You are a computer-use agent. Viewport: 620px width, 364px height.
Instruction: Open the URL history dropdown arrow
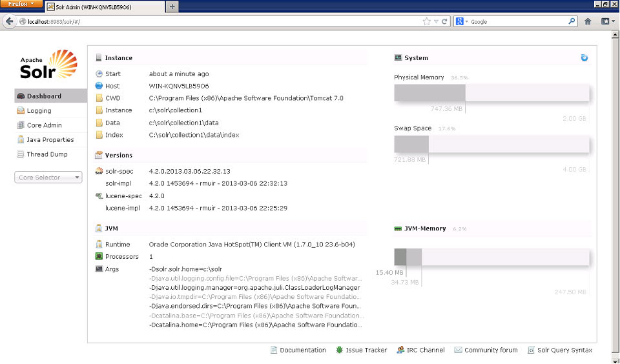point(436,22)
